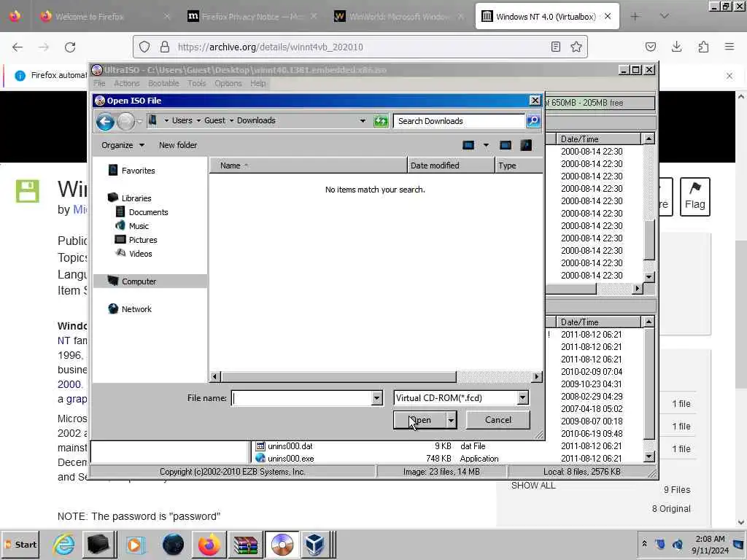Click SHOW ALL link on archive page
The width and height of the screenshot is (747, 560).
533,485
